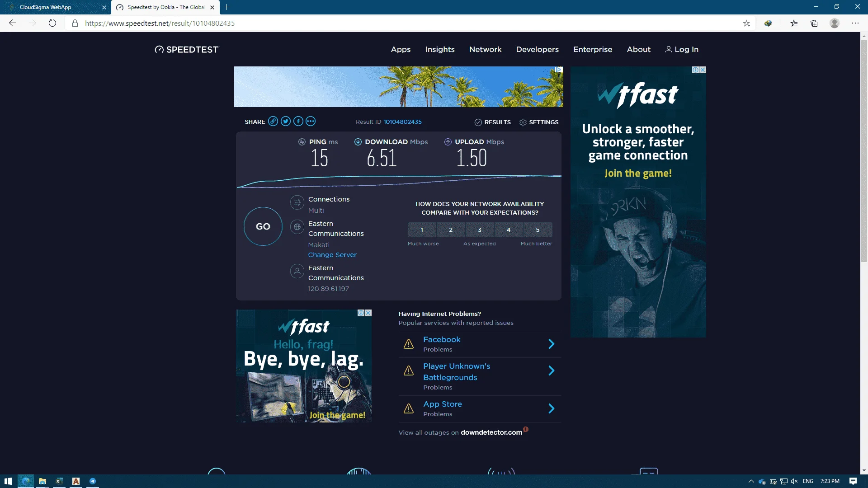
Task: Open ad info on the palm tree banner
Action: click(x=559, y=70)
